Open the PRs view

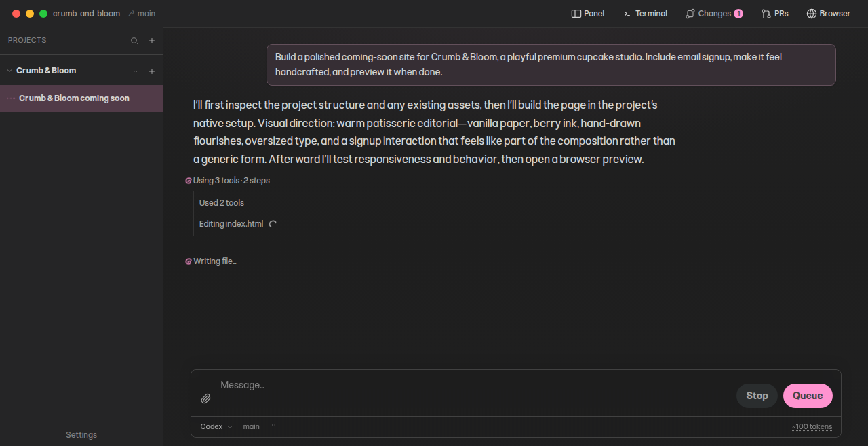775,14
